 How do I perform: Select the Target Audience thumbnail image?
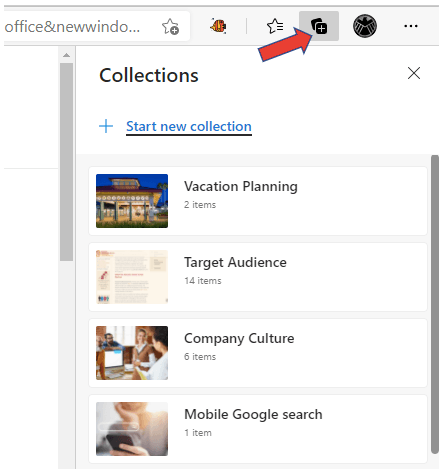pos(132,277)
